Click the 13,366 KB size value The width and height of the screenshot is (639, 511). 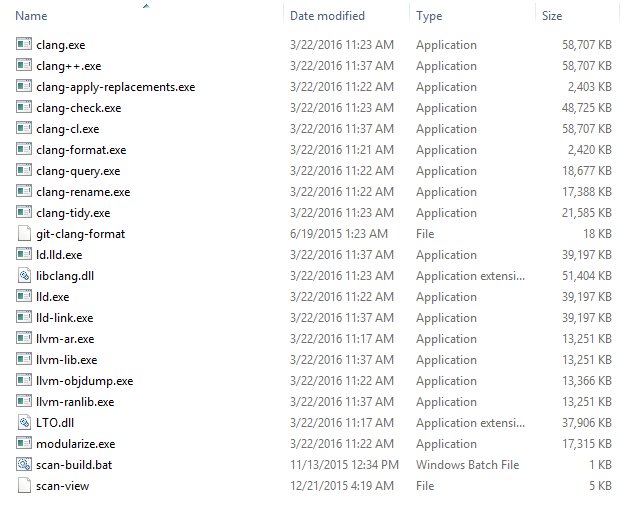coord(587,381)
